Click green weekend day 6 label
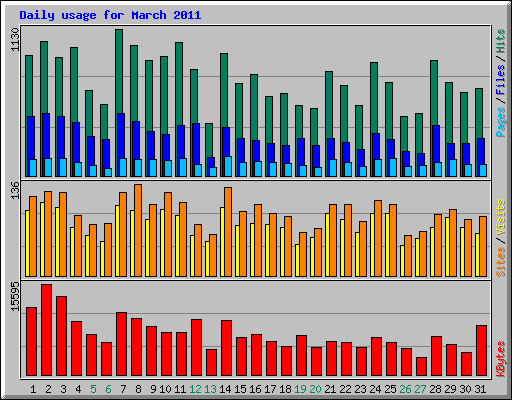 (108, 389)
